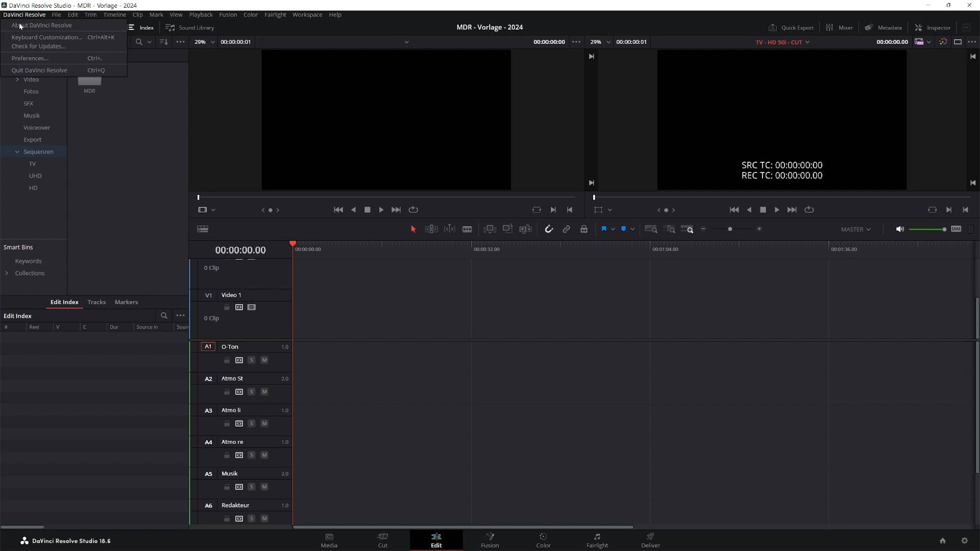Open the Workspace menu
This screenshot has height=551, width=980.
coord(307,15)
